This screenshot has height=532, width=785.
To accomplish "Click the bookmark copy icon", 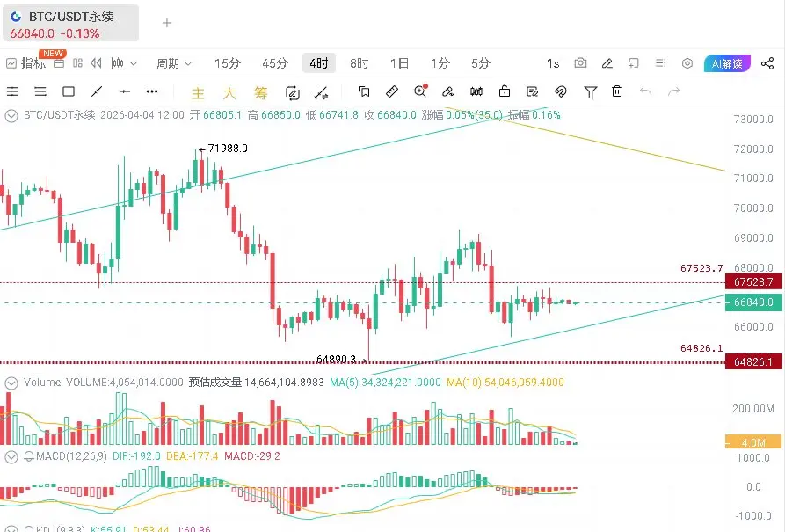I will (364, 91).
